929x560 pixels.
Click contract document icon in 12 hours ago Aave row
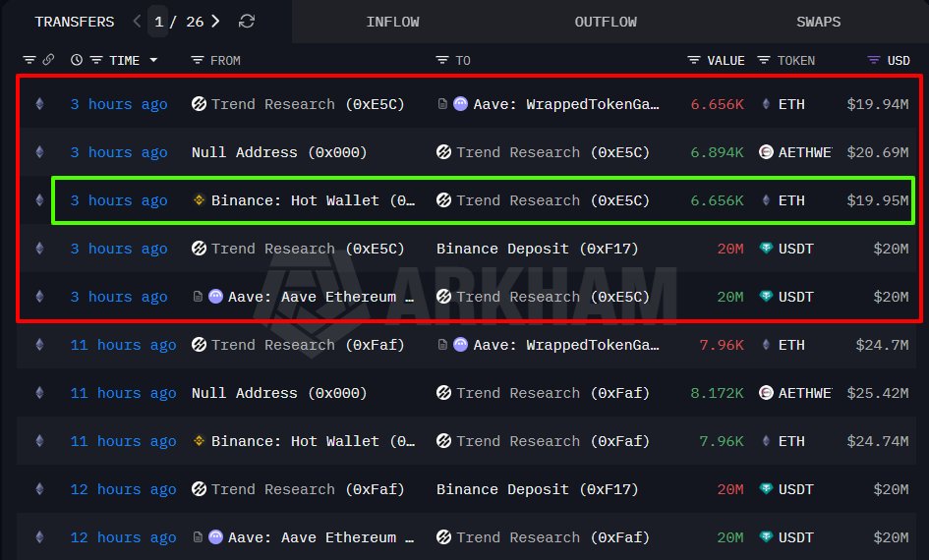coord(198,537)
